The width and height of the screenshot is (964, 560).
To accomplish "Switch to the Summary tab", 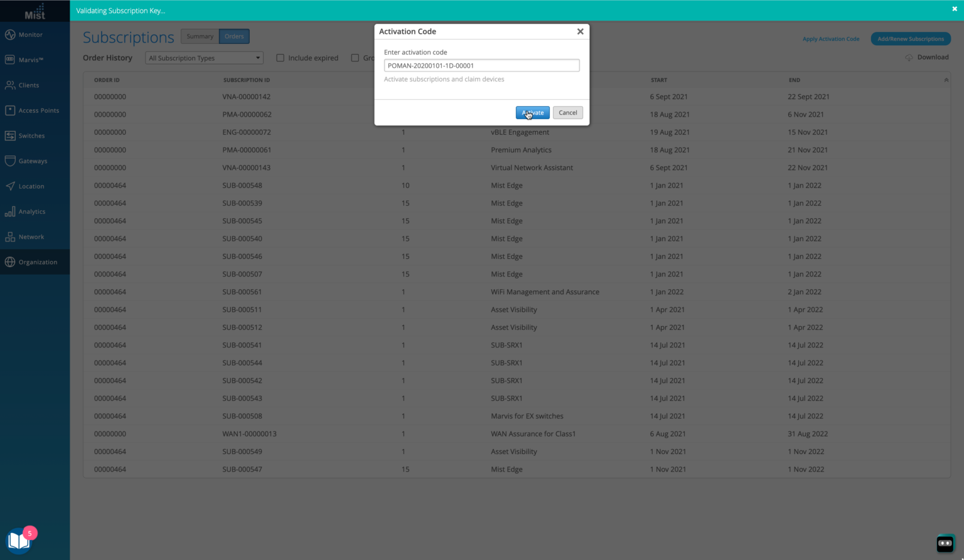I will click(199, 36).
